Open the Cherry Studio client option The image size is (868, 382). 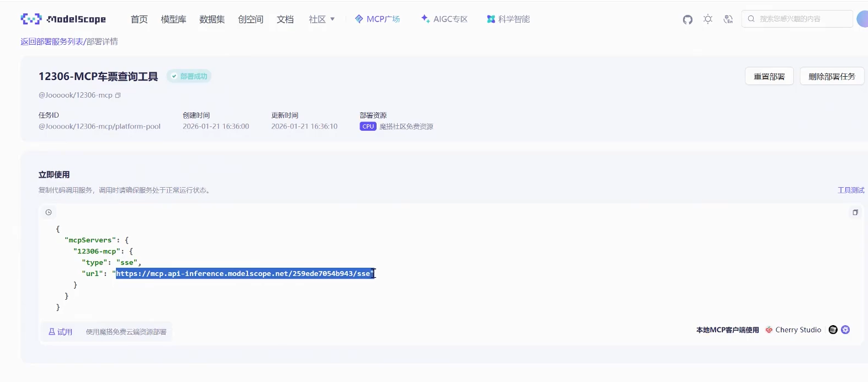[793, 330]
